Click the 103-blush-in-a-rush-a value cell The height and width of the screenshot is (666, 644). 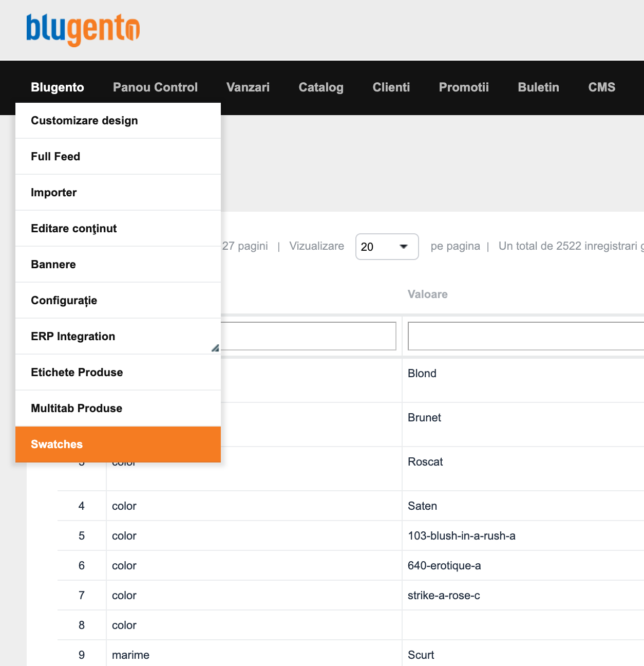click(523, 536)
